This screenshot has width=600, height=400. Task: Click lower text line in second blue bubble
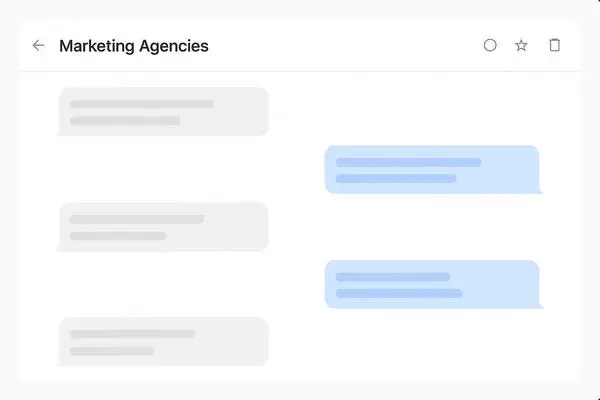(399, 294)
